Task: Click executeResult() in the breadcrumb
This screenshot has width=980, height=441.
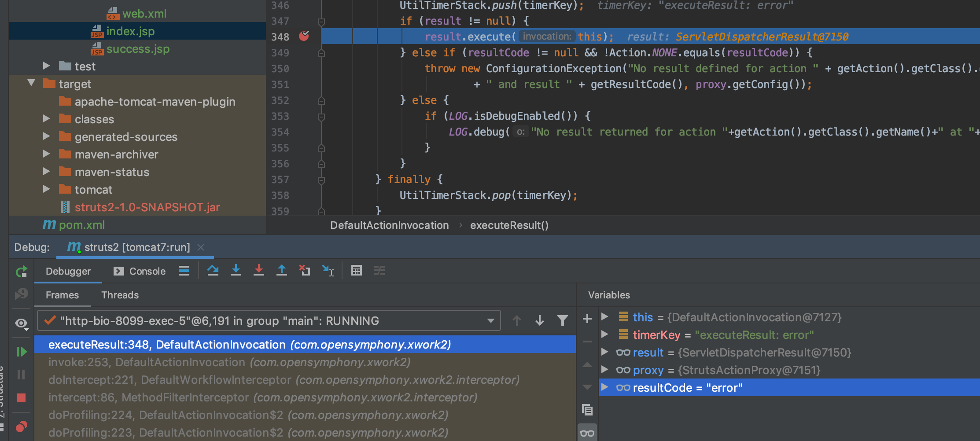Action: point(509,225)
